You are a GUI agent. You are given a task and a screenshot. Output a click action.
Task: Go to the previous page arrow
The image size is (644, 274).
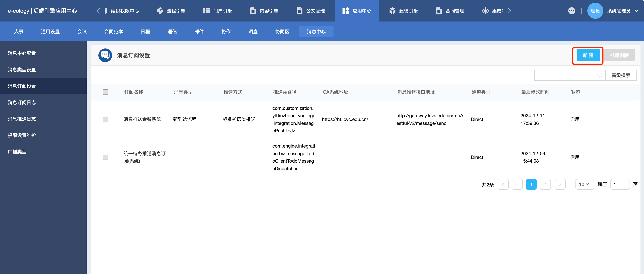pos(517,184)
